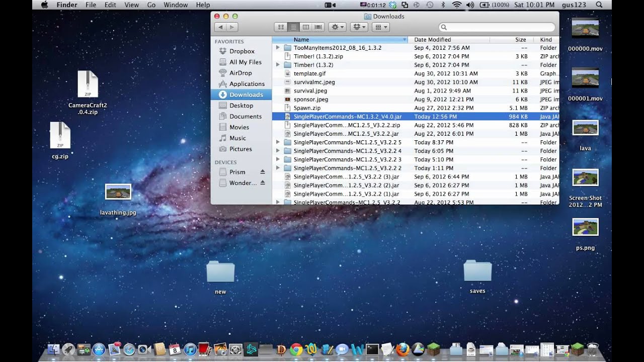Eject the Prism device
Image resolution: width=644 pixels, height=362 pixels.
pos(262,172)
